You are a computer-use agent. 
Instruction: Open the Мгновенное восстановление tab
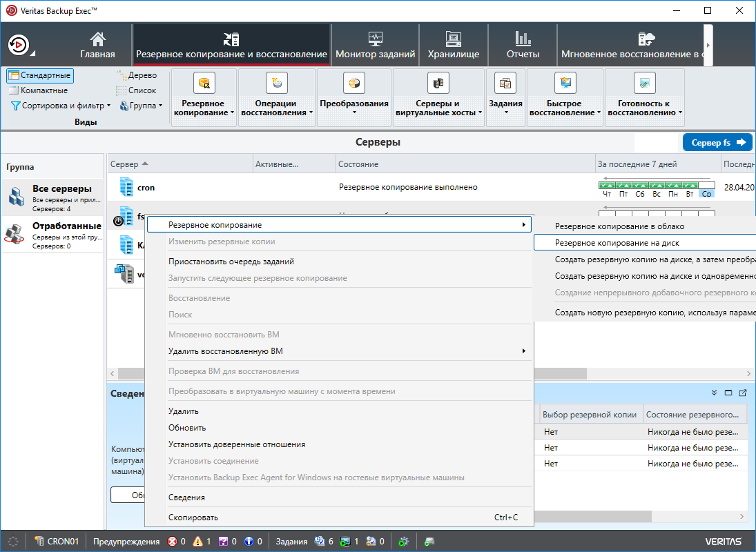tap(630, 46)
